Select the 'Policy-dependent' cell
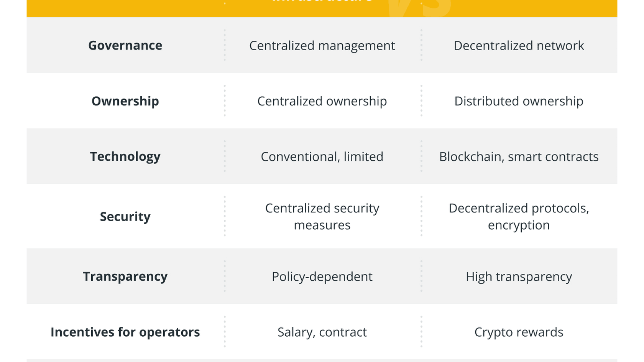This screenshot has width=644, height=362. [x=322, y=276]
